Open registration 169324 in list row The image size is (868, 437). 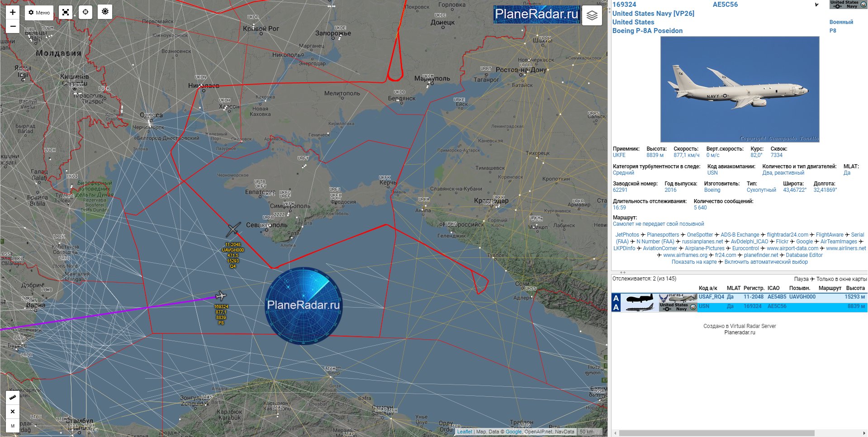753,307
